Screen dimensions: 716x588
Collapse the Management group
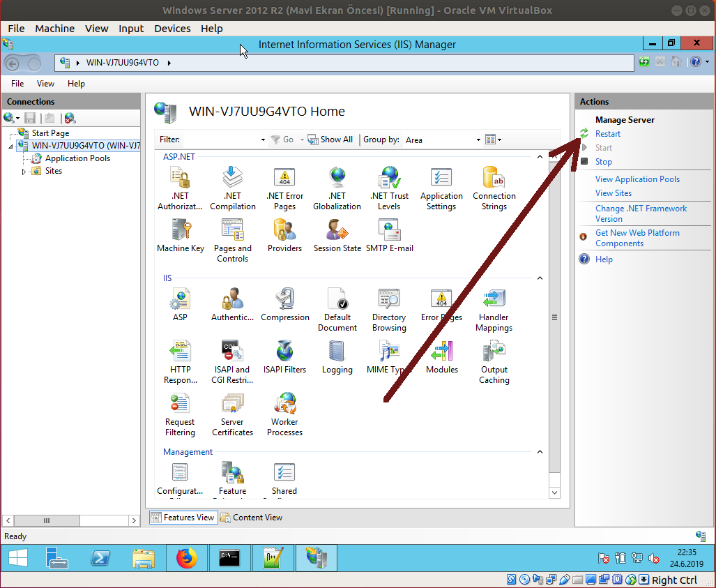(540, 451)
